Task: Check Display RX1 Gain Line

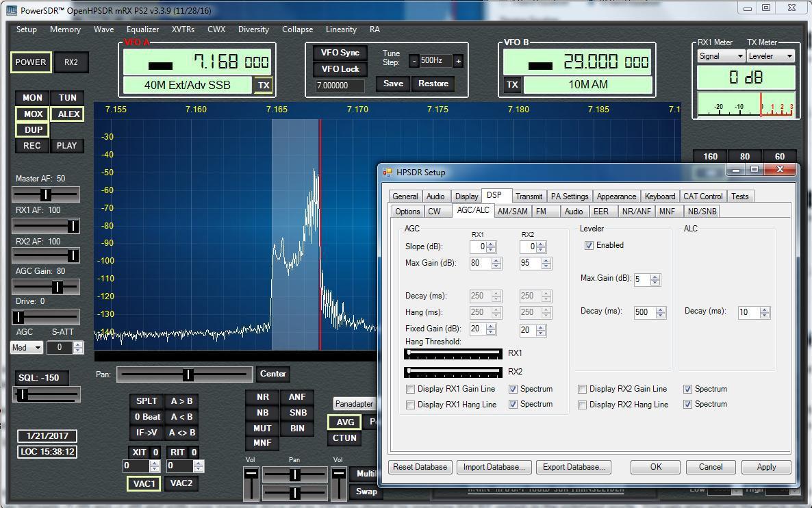Action: click(x=411, y=389)
